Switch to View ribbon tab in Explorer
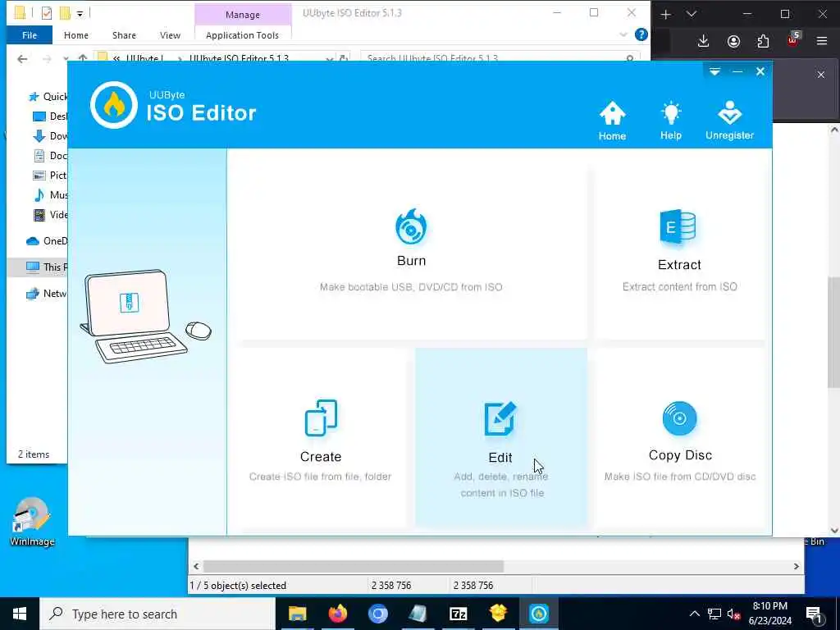This screenshot has width=840, height=630. [x=170, y=35]
